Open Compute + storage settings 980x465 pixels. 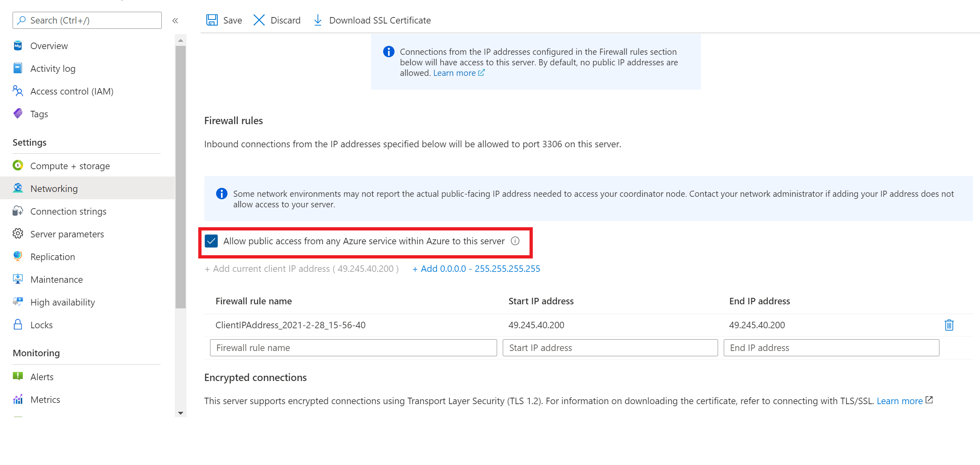(70, 165)
